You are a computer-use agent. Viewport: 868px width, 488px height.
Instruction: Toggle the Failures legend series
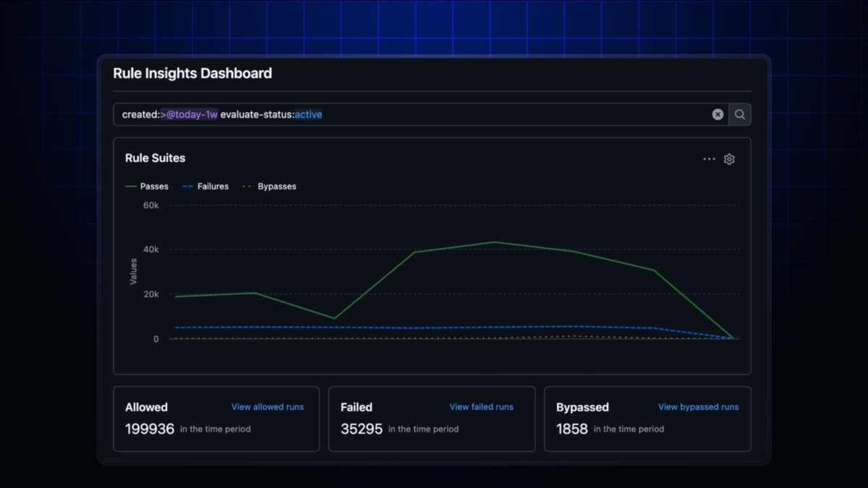pyautogui.click(x=205, y=187)
